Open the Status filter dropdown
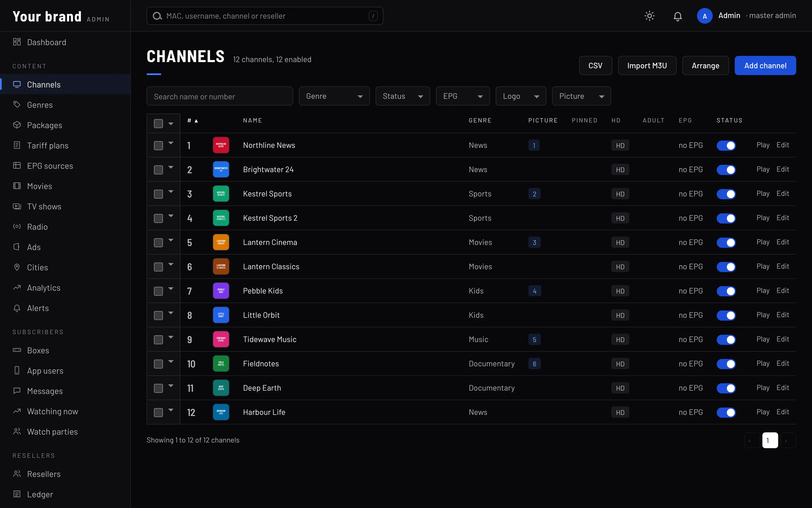Screen dimensions: 812x508 pos(403,96)
